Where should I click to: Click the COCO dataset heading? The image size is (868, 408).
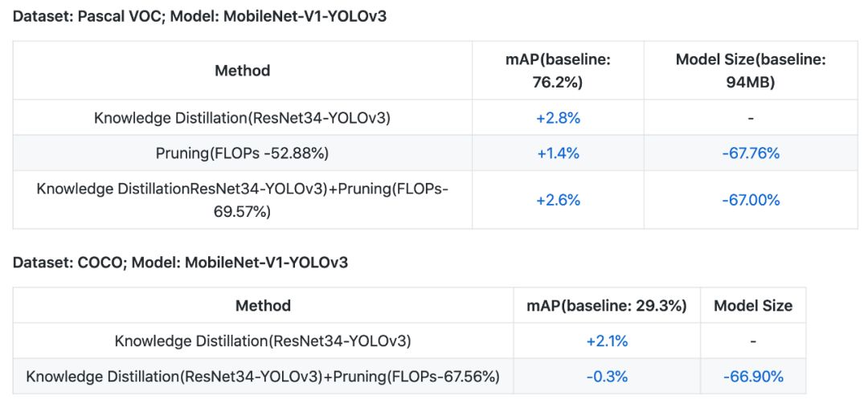180,262
